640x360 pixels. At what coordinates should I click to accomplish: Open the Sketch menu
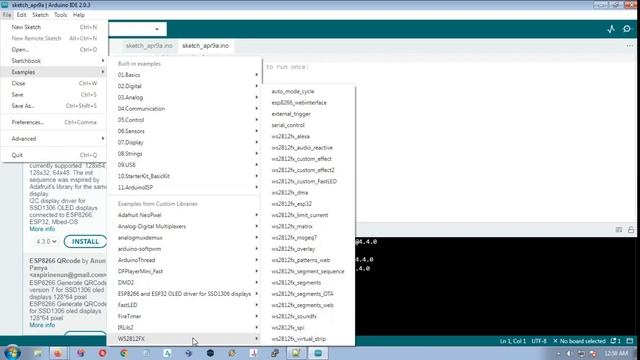[40, 15]
